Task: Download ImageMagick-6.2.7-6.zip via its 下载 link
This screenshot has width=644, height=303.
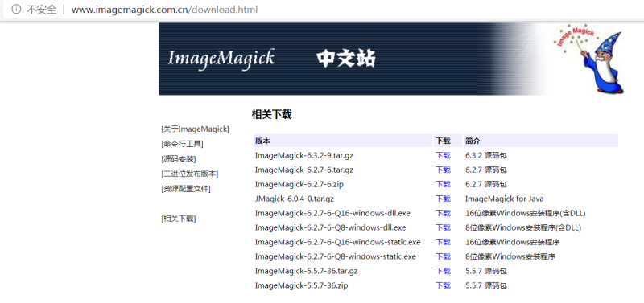Action: pos(444,185)
